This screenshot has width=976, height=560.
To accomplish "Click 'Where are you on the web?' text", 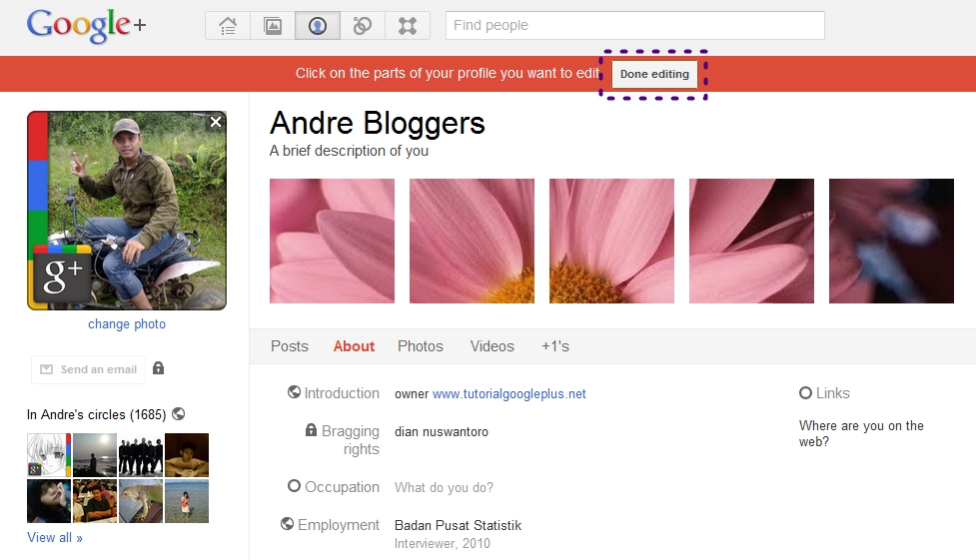I will click(861, 433).
